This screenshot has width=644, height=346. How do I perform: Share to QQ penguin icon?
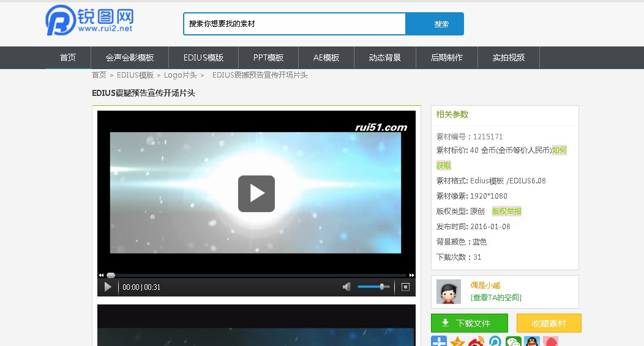click(x=532, y=341)
